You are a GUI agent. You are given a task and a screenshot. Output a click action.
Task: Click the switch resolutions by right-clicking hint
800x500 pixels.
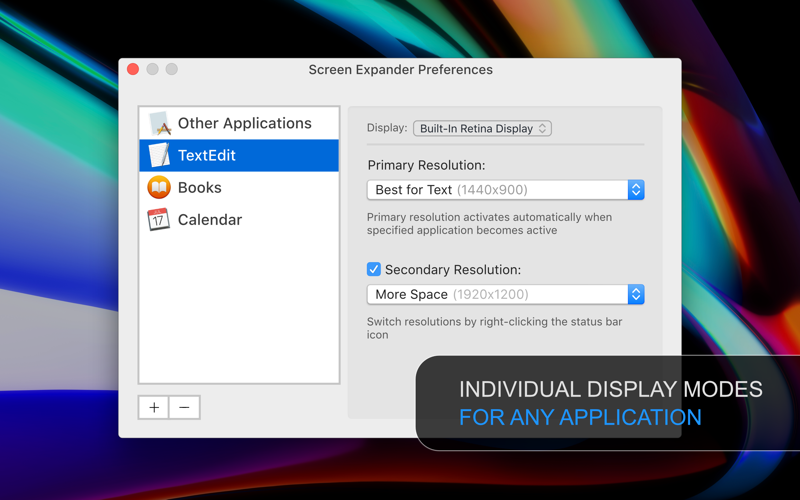494,328
